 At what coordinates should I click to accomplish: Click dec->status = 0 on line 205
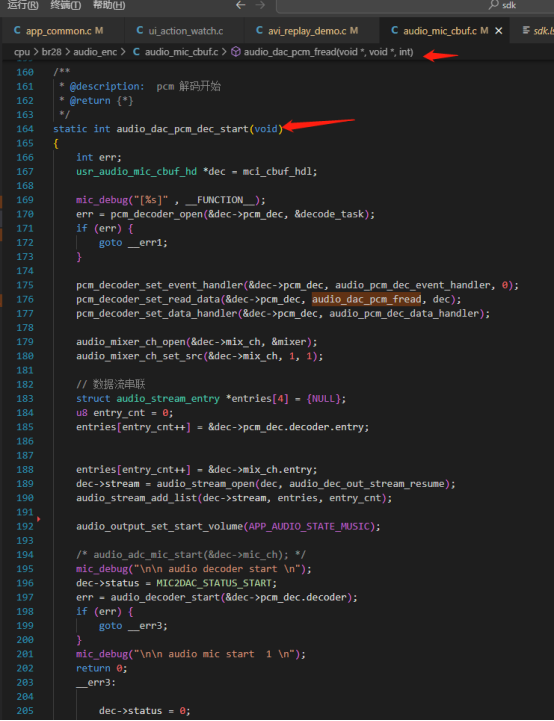145,711
